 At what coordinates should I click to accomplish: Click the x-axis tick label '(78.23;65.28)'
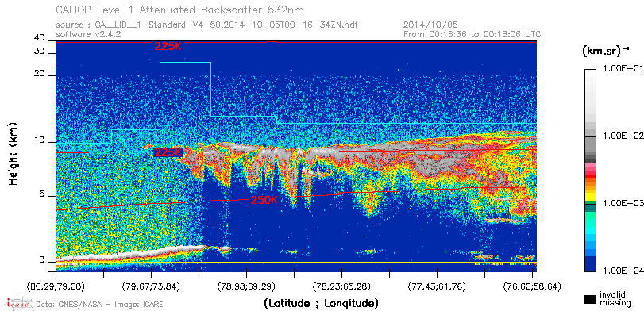tap(341, 286)
